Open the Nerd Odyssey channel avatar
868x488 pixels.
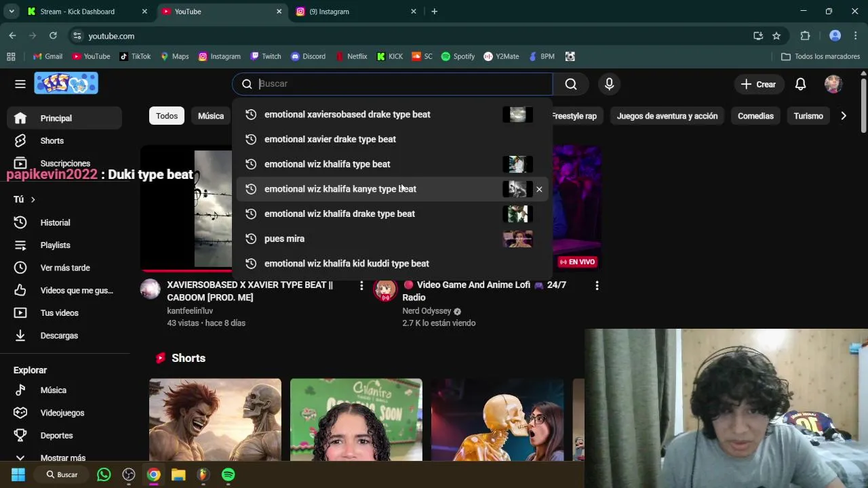pos(385,289)
